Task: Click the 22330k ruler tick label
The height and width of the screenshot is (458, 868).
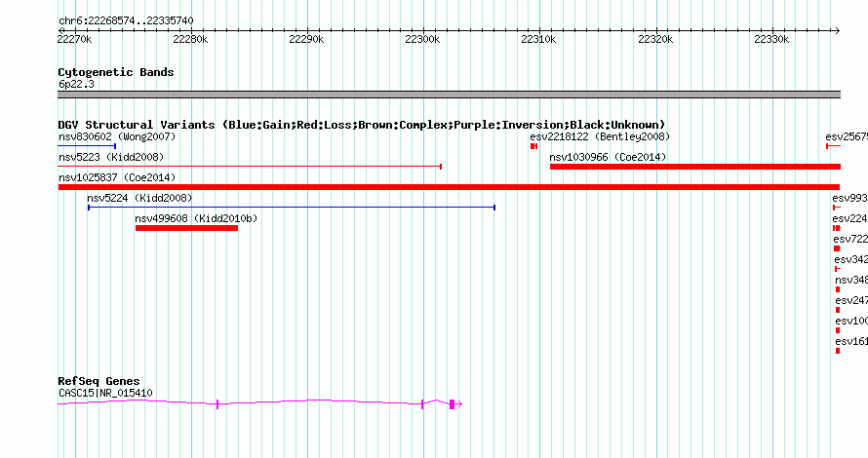Action: click(771, 39)
